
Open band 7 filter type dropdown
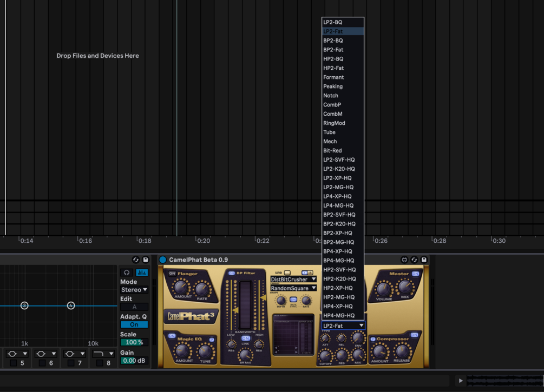click(x=74, y=354)
